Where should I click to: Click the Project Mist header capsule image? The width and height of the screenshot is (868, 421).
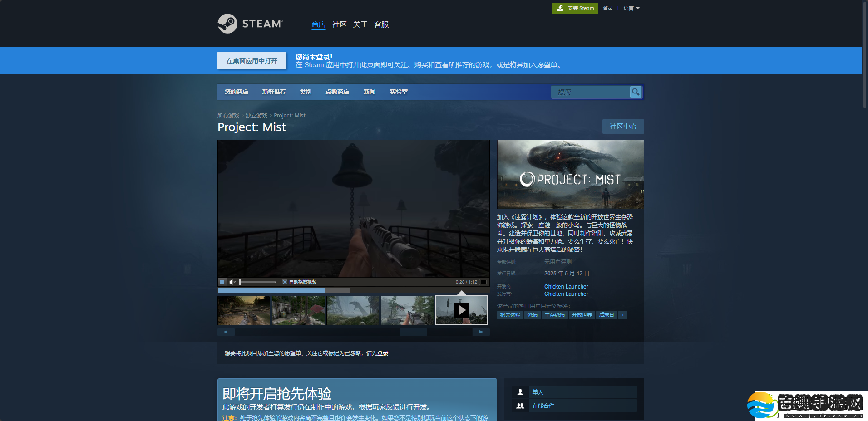click(571, 174)
